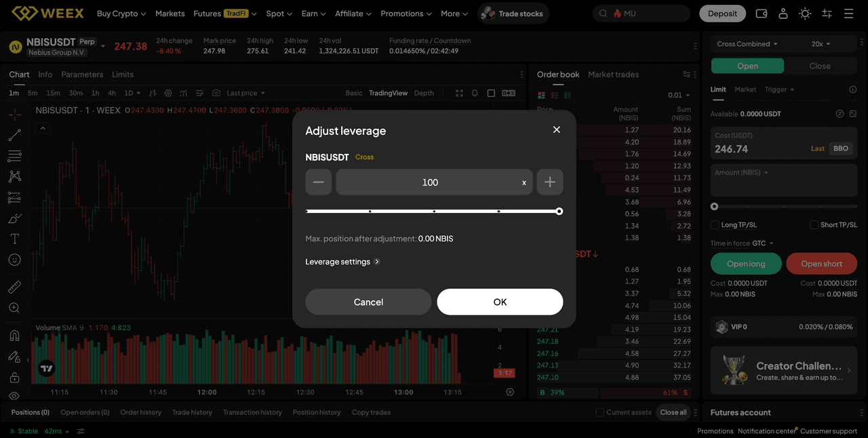This screenshot has width=868, height=438.
Task: Open the Time in force GTC dropdown
Action: pyautogui.click(x=763, y=243)
